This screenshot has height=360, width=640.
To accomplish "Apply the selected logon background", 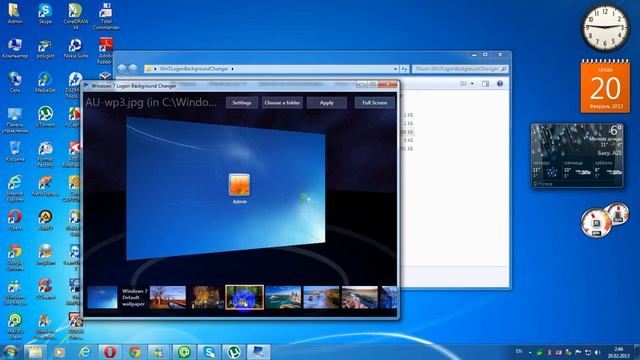I will click(x=327, y=103).
